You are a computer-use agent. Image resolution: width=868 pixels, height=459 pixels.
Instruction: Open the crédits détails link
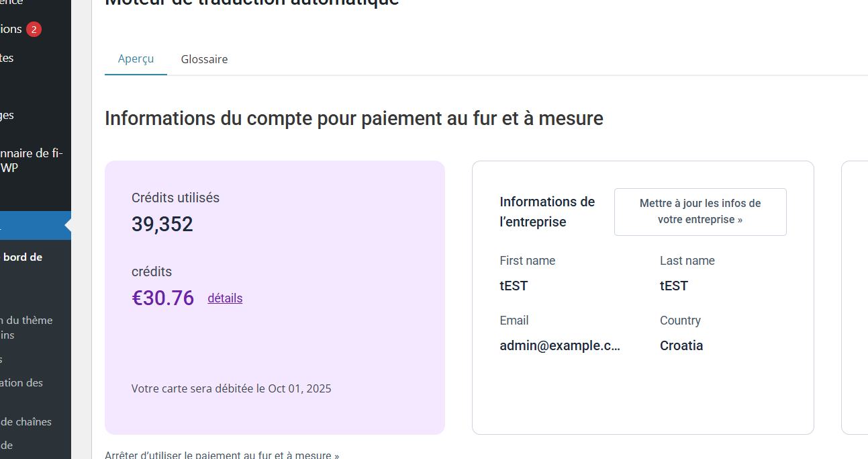click(225, 298)
